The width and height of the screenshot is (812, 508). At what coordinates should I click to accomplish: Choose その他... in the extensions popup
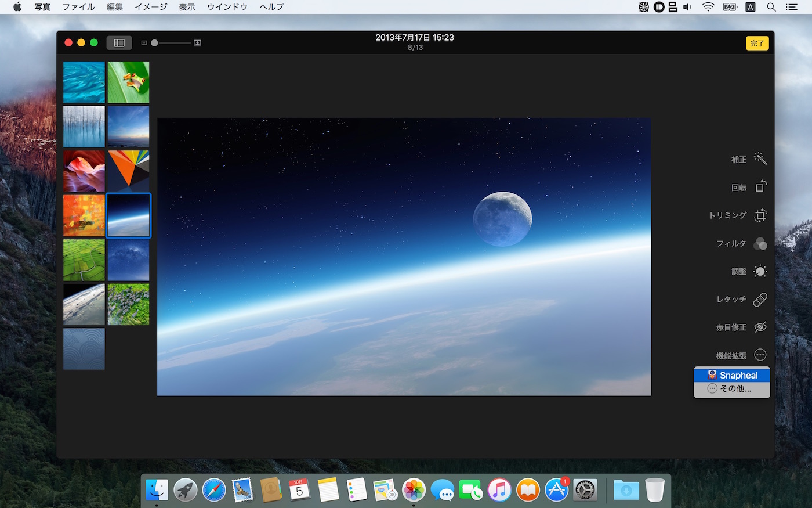(x=732, y=389)
